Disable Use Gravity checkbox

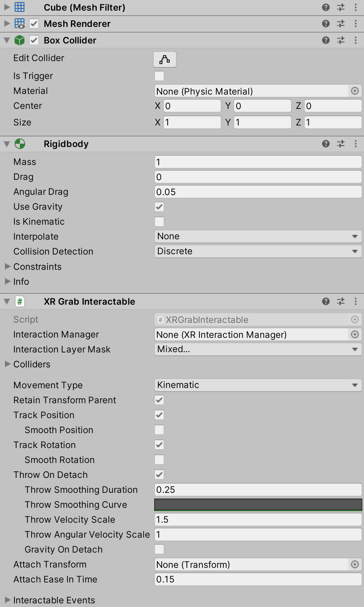click(159, 207)
